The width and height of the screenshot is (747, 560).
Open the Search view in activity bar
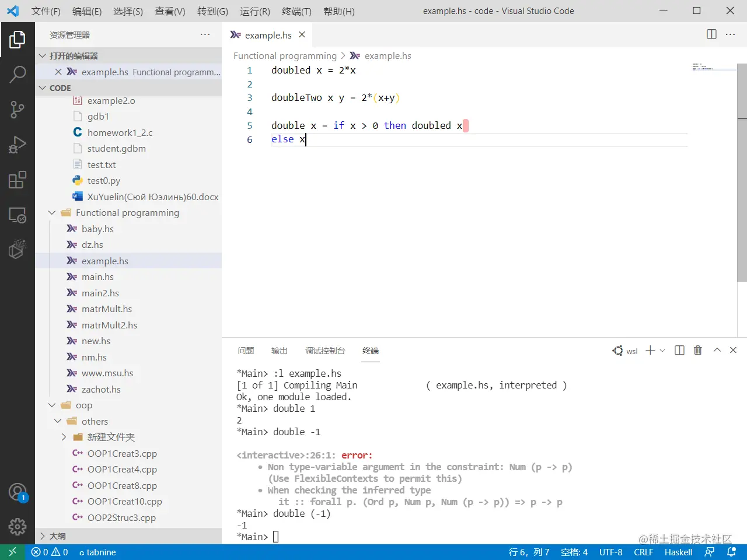tap(18, 74)
